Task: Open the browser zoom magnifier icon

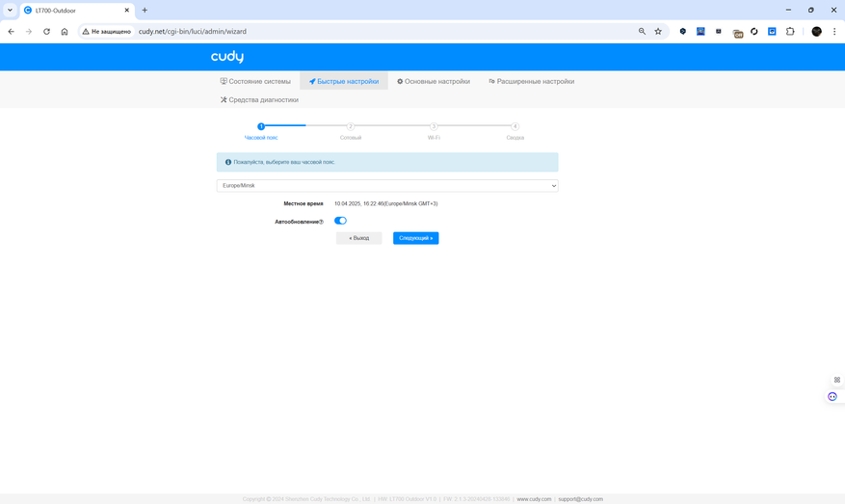Action: coord(642,31)
